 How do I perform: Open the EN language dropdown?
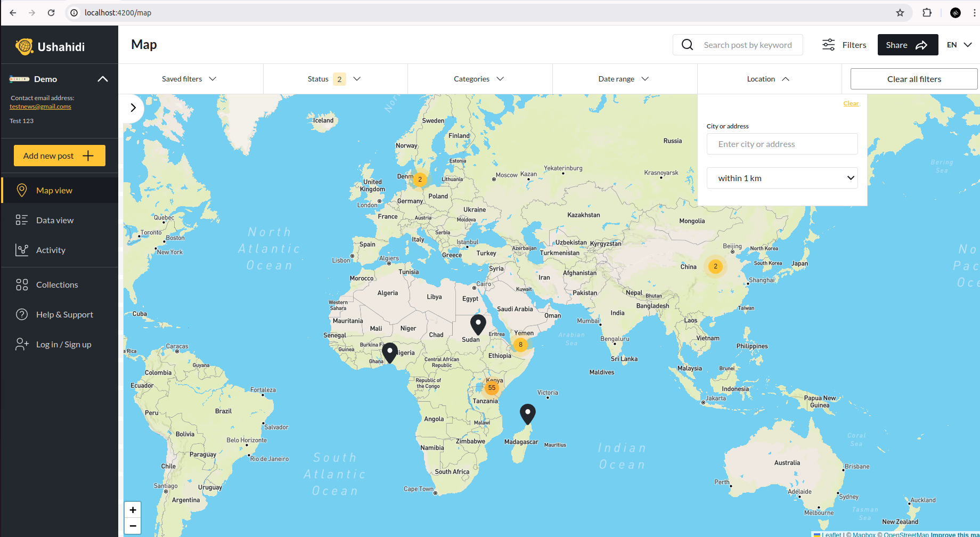960,45
